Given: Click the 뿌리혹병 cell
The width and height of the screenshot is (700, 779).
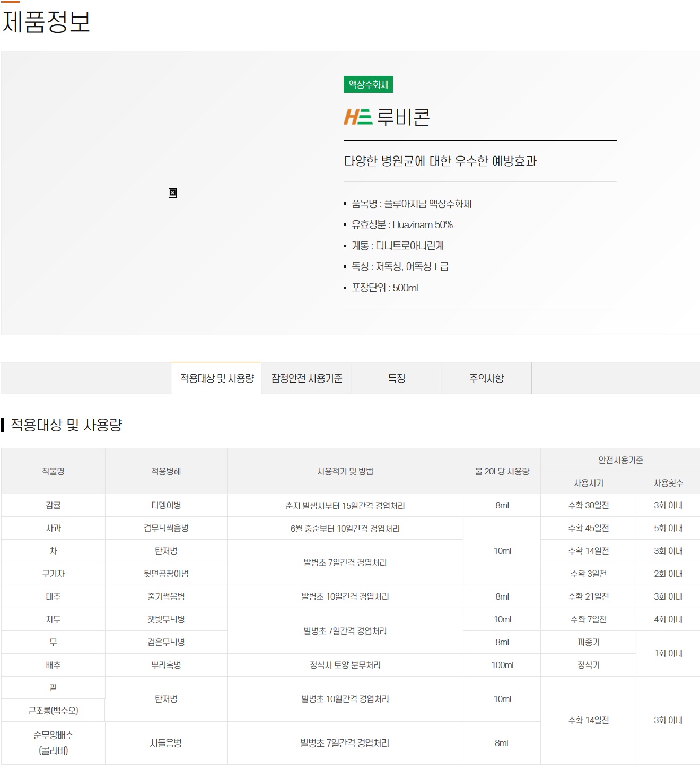Looking at the screenshot, I should 166,665.
